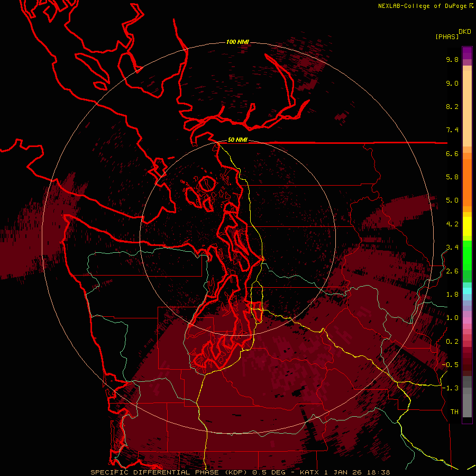This screenshot has height=476, width=476.
Task: Click the 7.4 legend value
Action: 452,130
